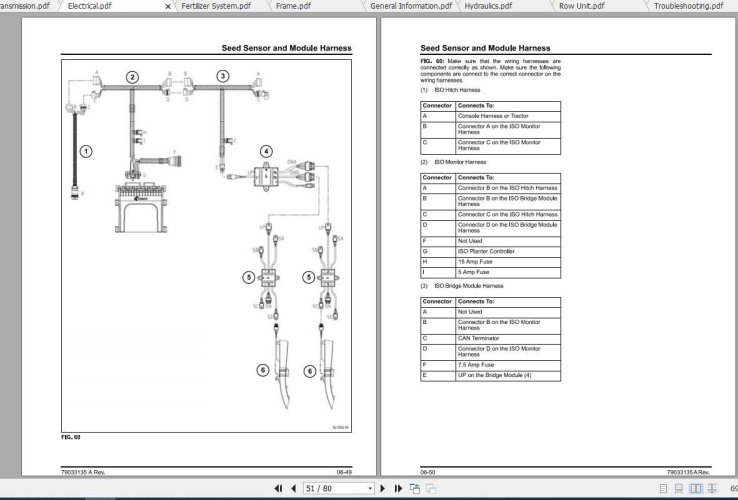Screen dimensions: 738x500
Task: Click callout number 3 in the diagram
Action: coord(223,76)
